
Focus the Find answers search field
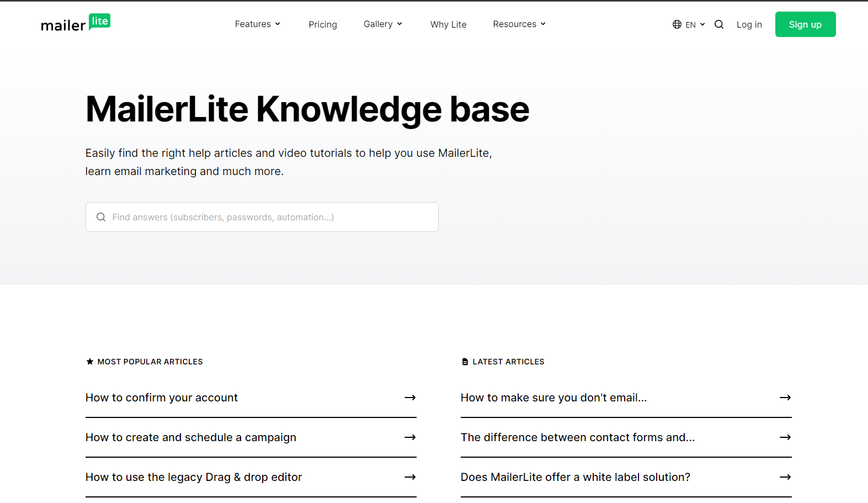262,217
